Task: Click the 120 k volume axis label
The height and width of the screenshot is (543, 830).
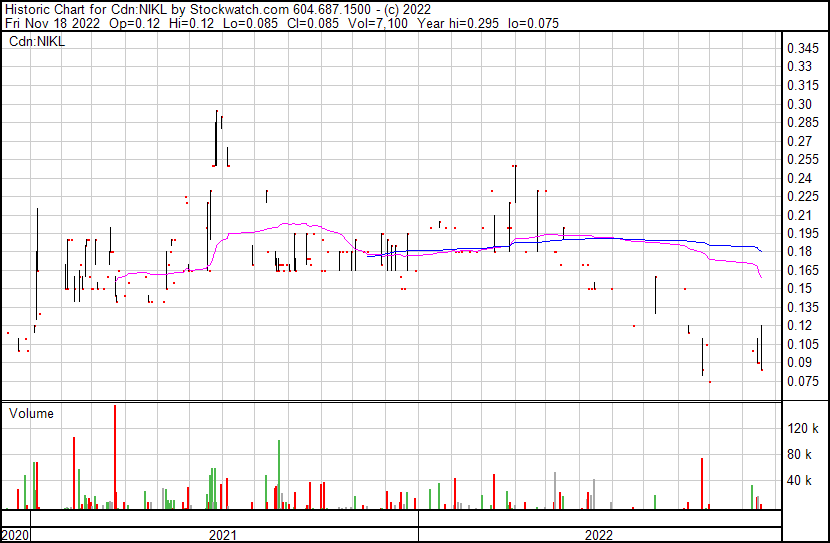Action: (804, 428)
